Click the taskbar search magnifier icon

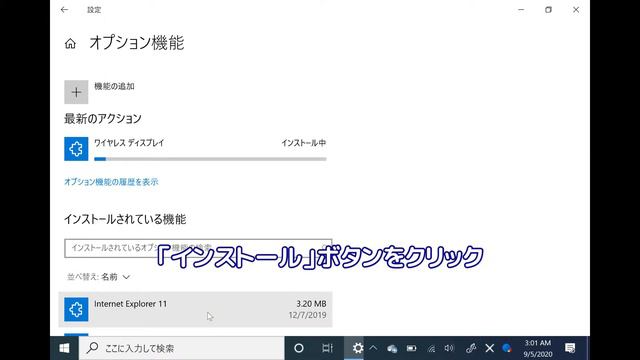click(x=93, y=348)
